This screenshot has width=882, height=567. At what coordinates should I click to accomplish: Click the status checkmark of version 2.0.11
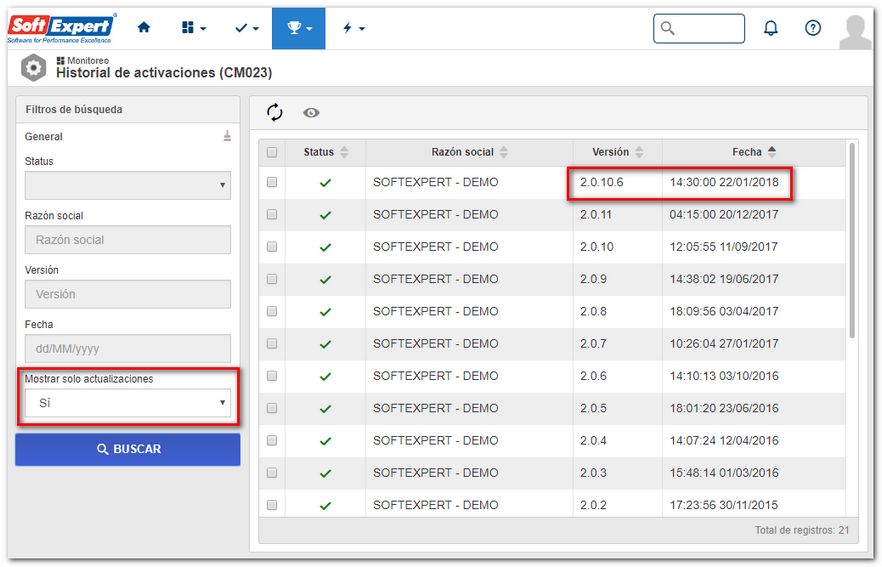(325, 215)
